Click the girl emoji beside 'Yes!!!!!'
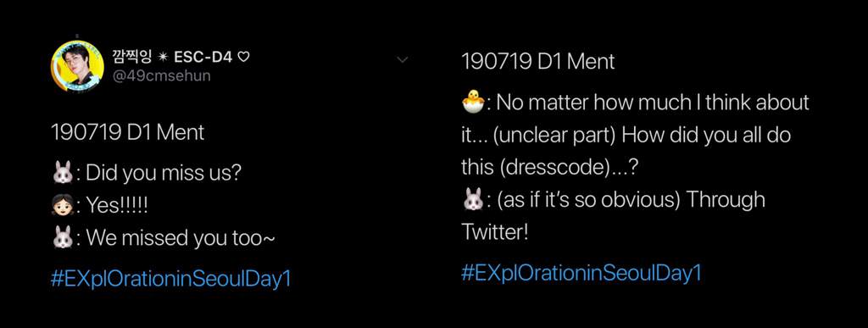 pyautogui.click(x=62, y=206)
